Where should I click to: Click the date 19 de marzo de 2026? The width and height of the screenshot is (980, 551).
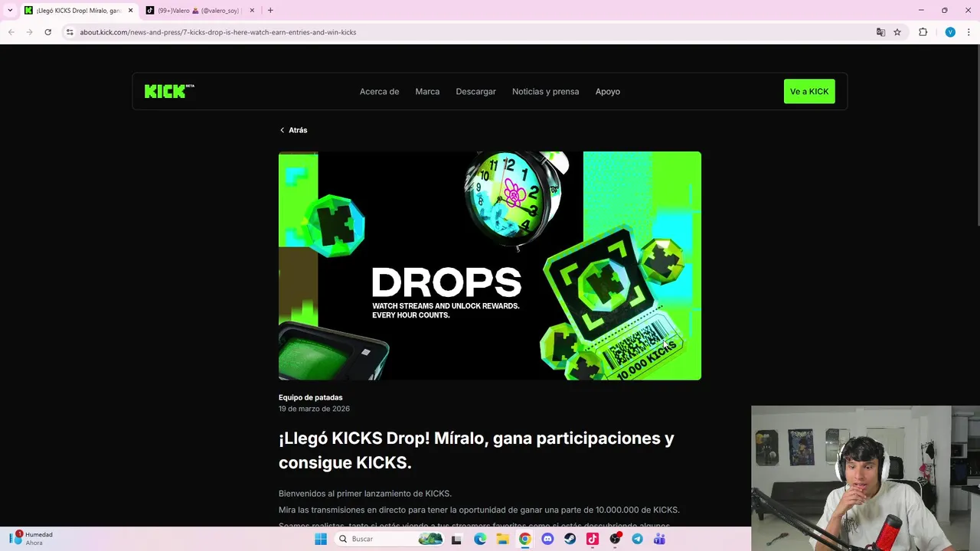(314, 409)
